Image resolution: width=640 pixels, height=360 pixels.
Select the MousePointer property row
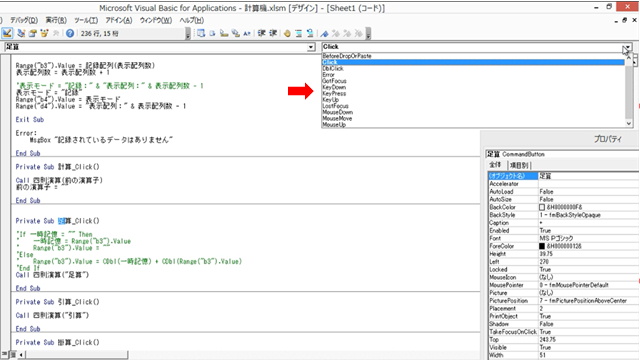point(563,285)
